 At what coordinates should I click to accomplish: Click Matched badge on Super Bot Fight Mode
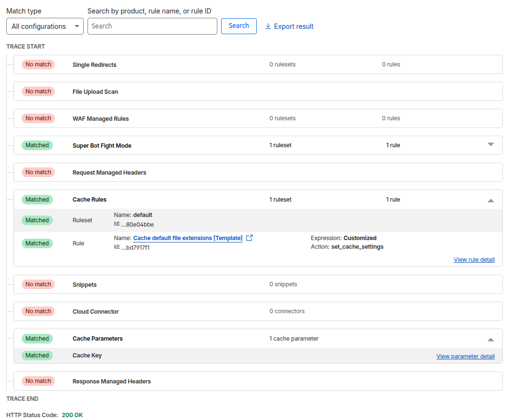(x=37, y=145)
